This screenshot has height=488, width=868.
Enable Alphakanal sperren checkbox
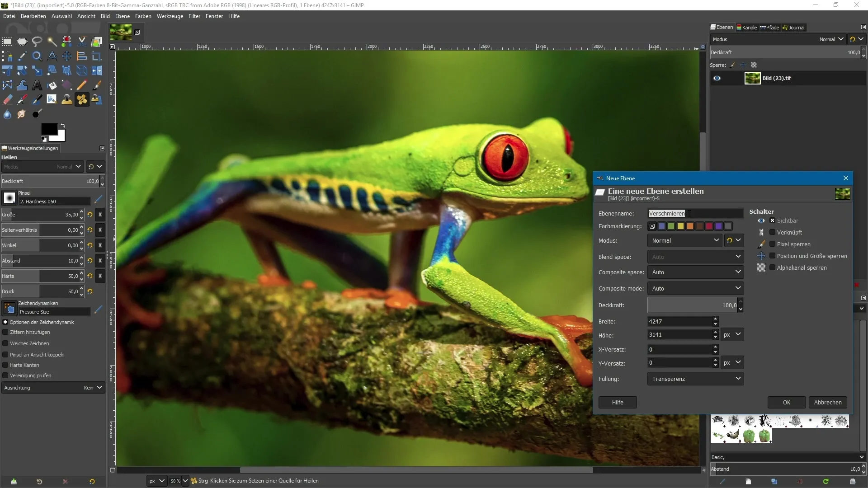tap(772, 267)
